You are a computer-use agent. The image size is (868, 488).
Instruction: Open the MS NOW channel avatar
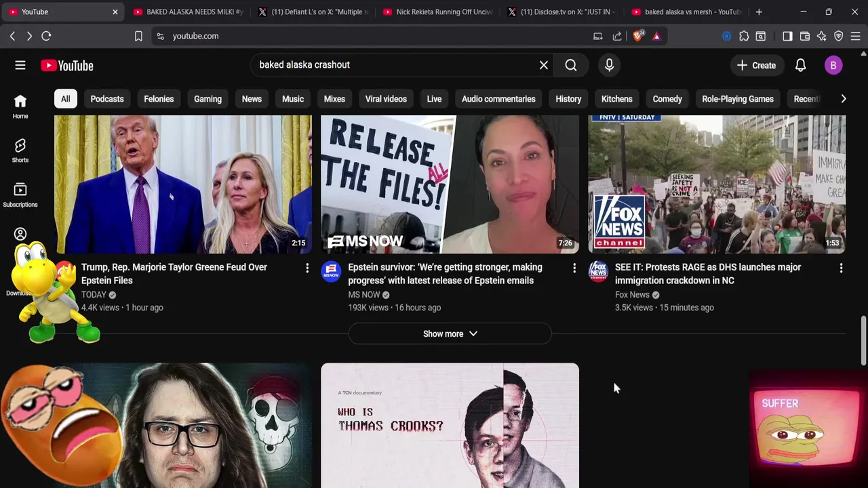331,271
